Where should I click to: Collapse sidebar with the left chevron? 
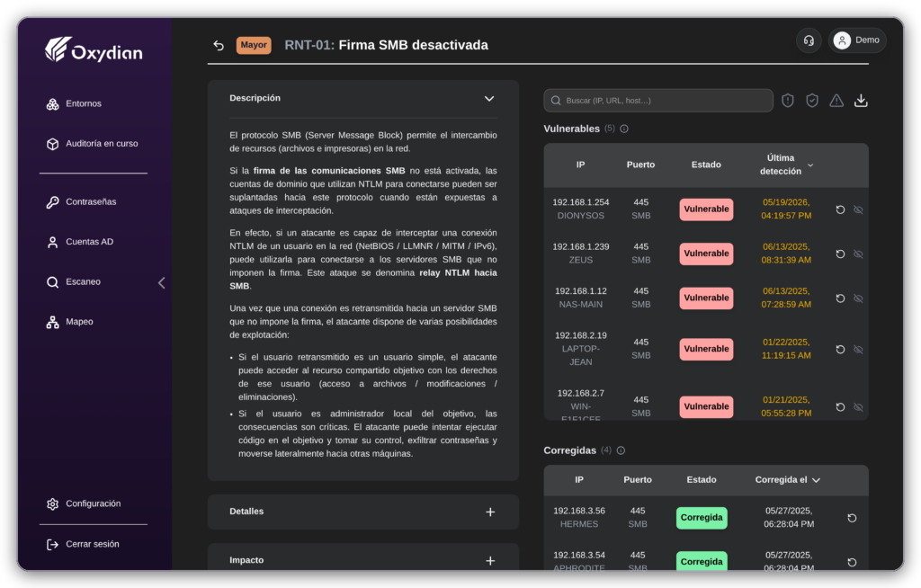(162, 283)
